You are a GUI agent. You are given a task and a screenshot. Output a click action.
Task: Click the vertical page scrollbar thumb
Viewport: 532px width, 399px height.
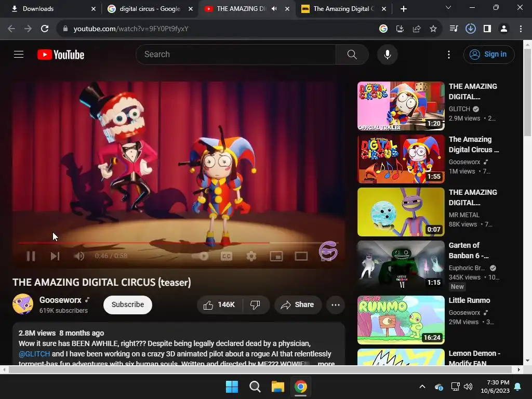point(527,92)
